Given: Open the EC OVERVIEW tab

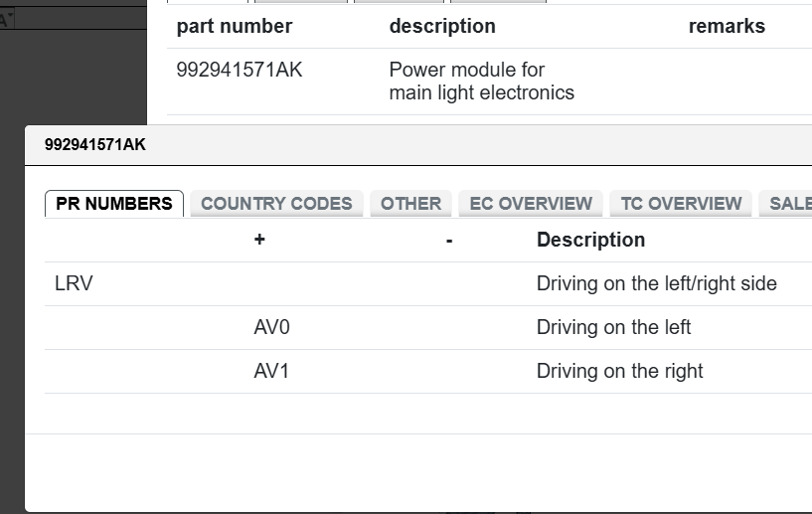Looking at the screenshot, I should [531, 204].
